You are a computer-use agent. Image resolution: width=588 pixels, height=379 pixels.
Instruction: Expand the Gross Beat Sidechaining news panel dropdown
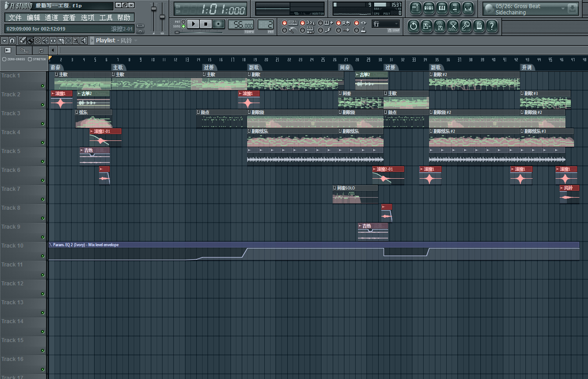pyautogui.click(x=563, y=9)
